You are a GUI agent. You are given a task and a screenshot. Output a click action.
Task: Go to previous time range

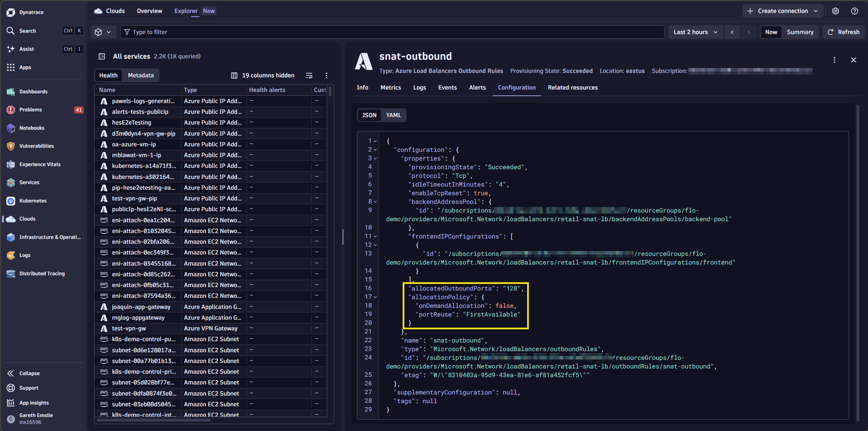point(732,32)
